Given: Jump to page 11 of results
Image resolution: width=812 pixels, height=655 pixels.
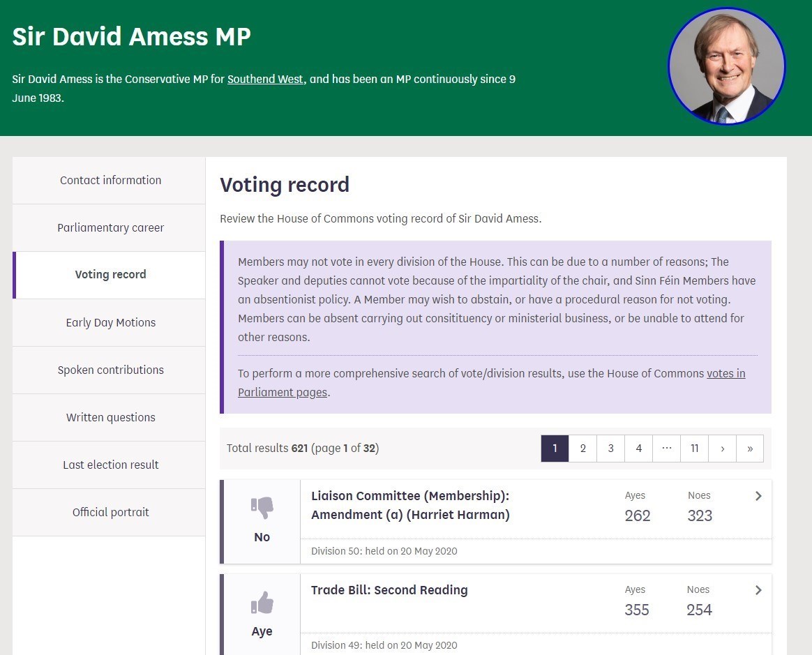Looking at the screenshot, I should point(694,449).
